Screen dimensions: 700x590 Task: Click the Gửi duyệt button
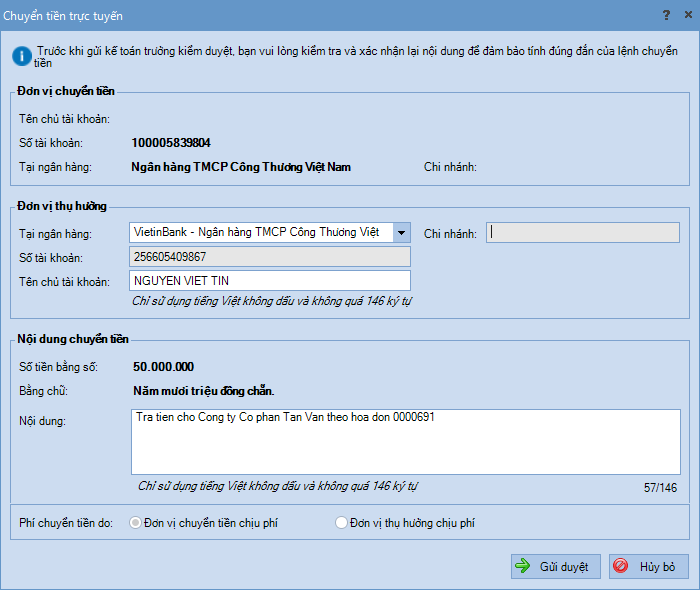coord(555,566)
